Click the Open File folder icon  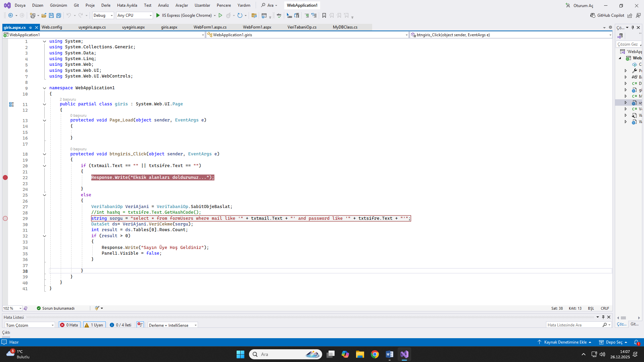pos(44,15)
